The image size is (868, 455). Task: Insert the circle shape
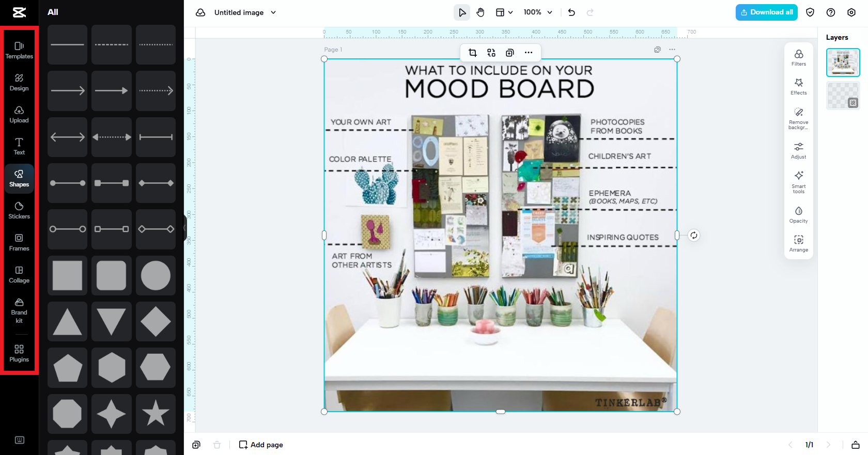156,276
